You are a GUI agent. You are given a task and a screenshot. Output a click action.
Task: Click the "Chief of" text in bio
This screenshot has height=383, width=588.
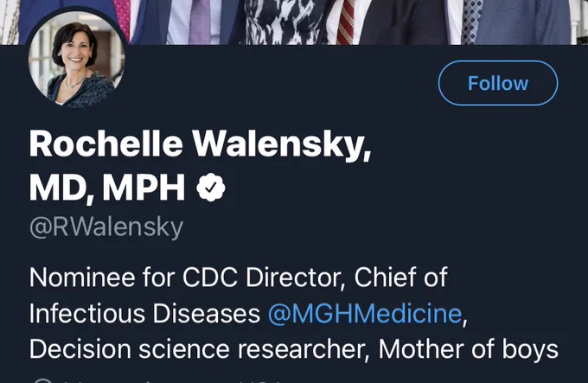(x=400, y=278)
